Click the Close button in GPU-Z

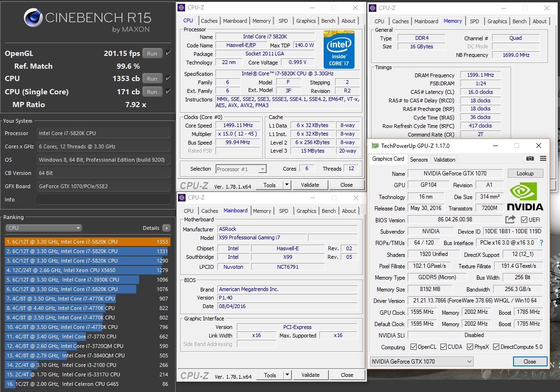tap(530, 361)
